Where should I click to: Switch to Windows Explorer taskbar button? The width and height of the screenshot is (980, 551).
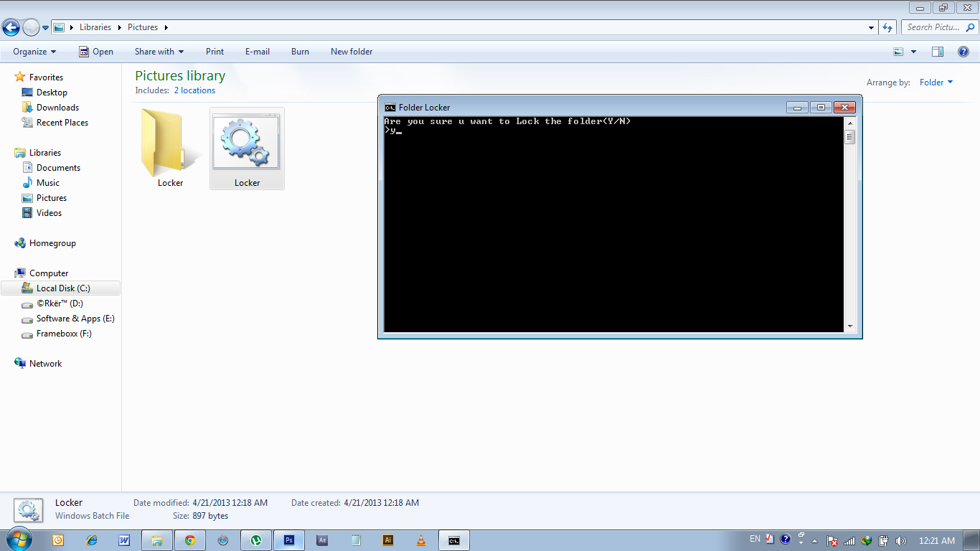pyautogui.click(x=157, y=540)
